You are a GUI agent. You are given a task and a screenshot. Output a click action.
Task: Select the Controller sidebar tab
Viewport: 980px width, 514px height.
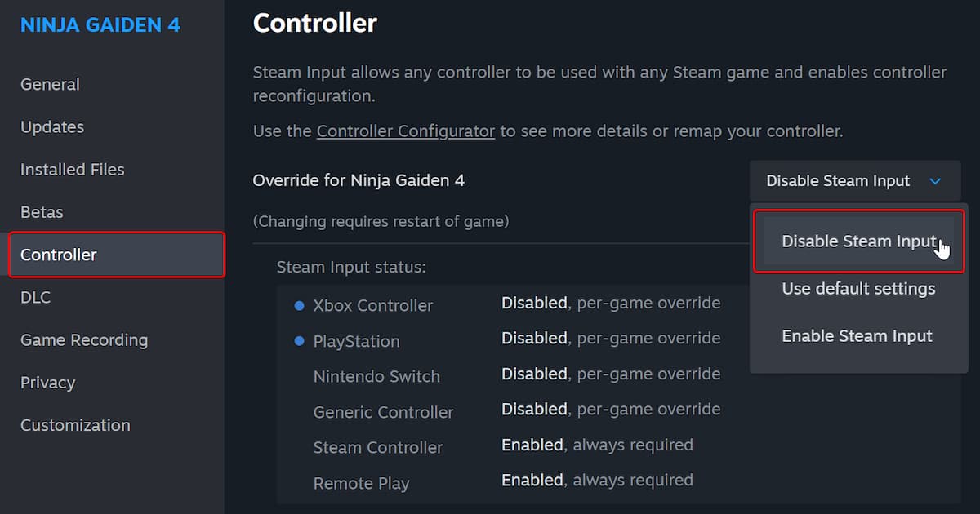click(x=59, y=255)
